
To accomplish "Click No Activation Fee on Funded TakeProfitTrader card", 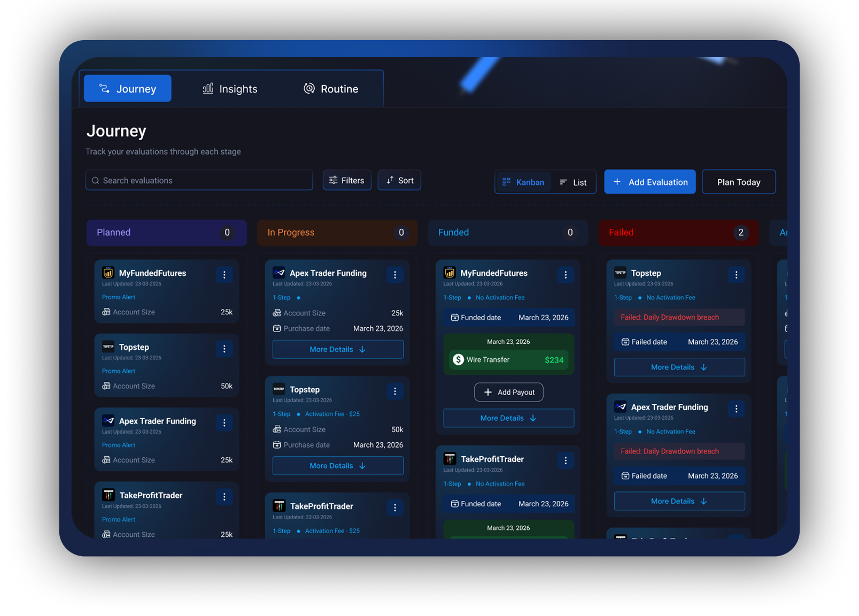I will (x=500, y=484).
